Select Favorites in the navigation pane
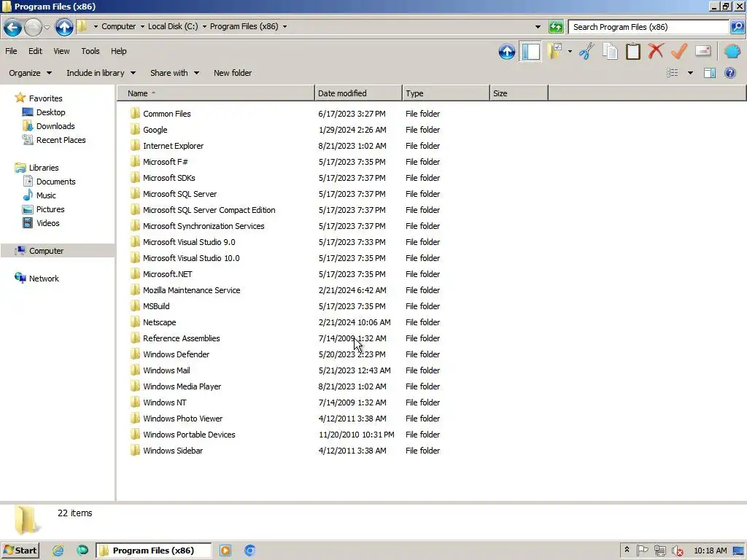Viewport: 747px width, 560px height. click(45, 98)
